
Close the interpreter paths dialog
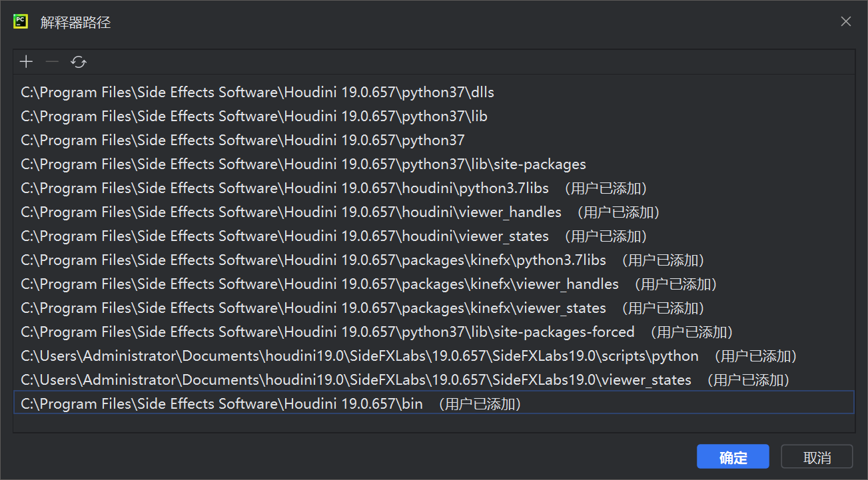[x=846, y=21]
